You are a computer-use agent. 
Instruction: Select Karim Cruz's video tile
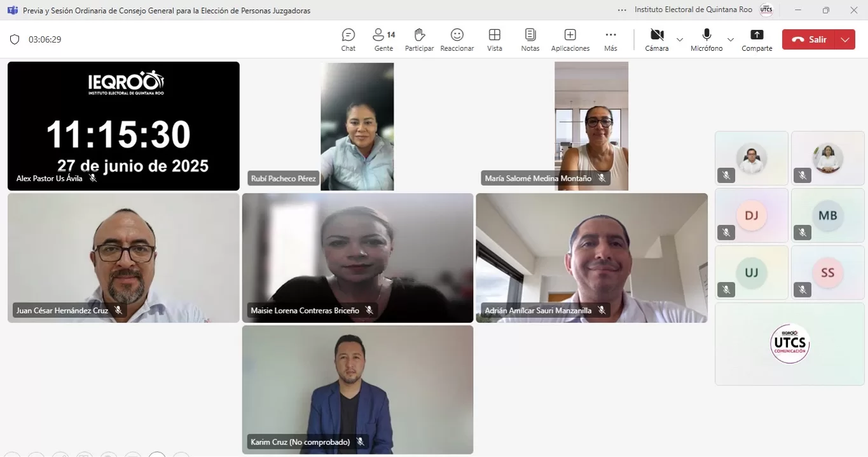357,389
